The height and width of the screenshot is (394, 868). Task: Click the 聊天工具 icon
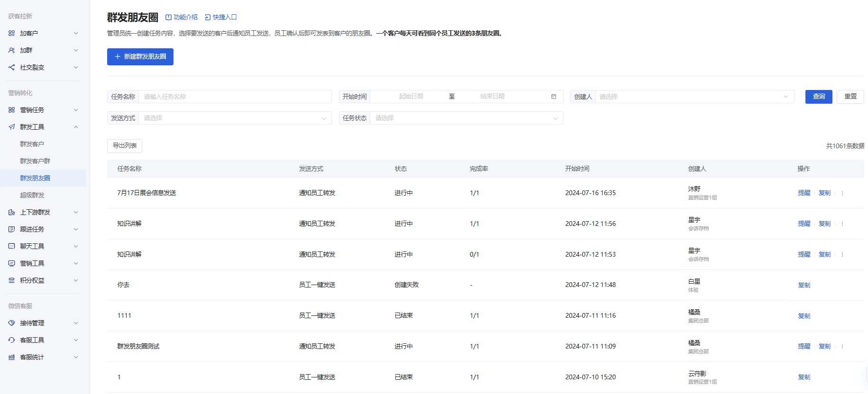(12, 246)
